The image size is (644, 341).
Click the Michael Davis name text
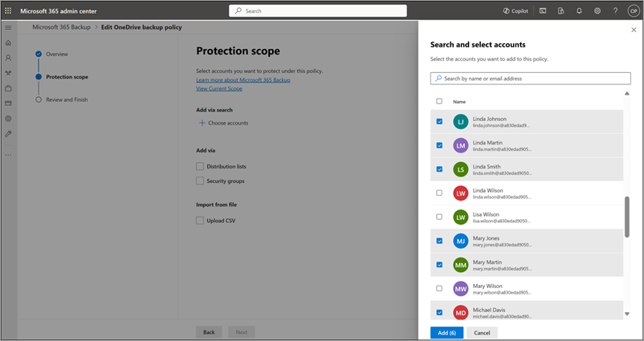[489, 311]
